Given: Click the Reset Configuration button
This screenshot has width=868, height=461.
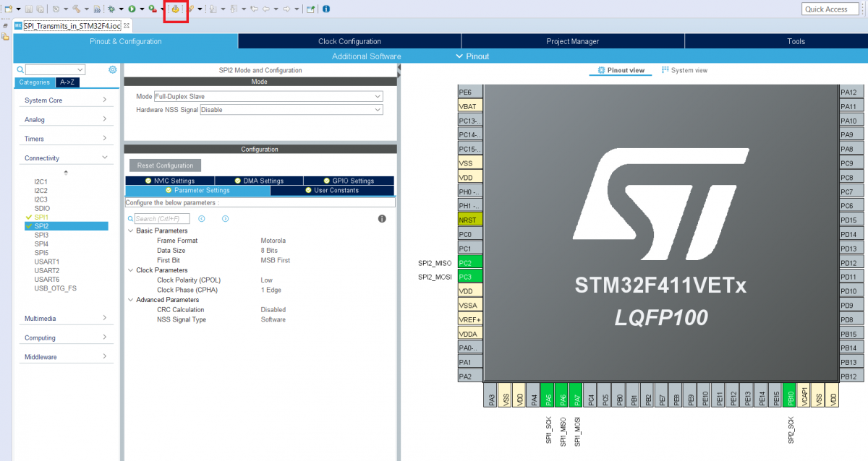Looking at the screenshot, I should tap(166, 165).
